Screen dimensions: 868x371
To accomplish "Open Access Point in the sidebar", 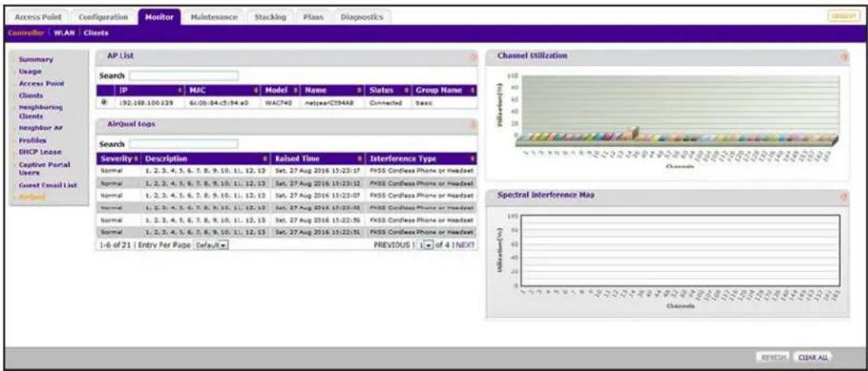I will point(41,83).
